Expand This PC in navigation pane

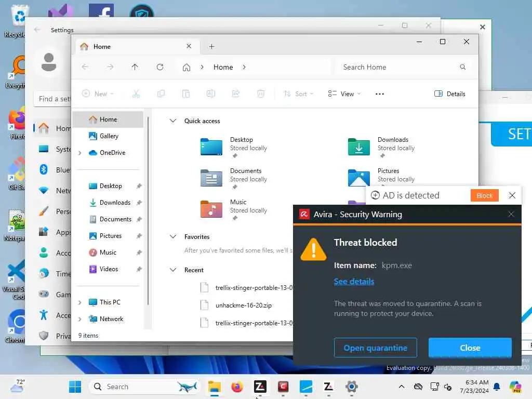pos(79,302)
